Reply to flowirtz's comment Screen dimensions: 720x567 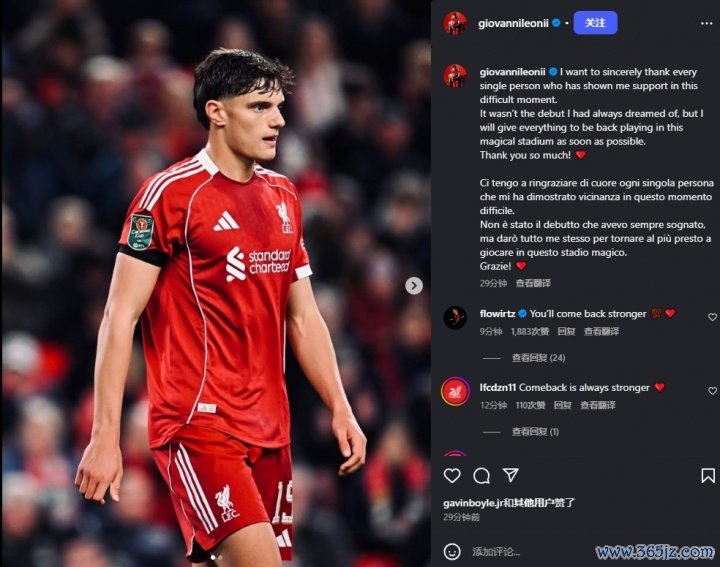pyautogui.click(x=566, y=331)
